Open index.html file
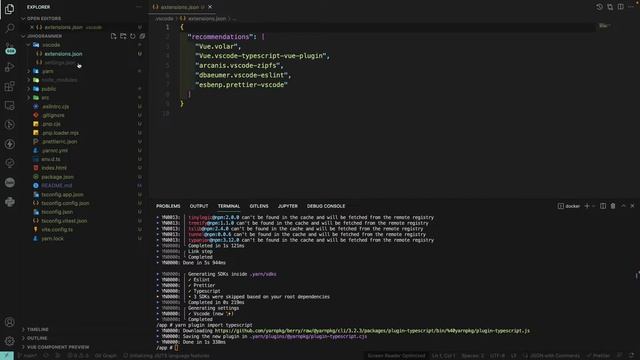 (54, 168)
